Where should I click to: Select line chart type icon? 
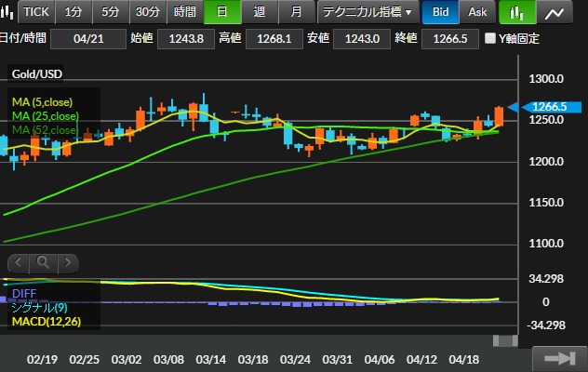tap(555, 11)
